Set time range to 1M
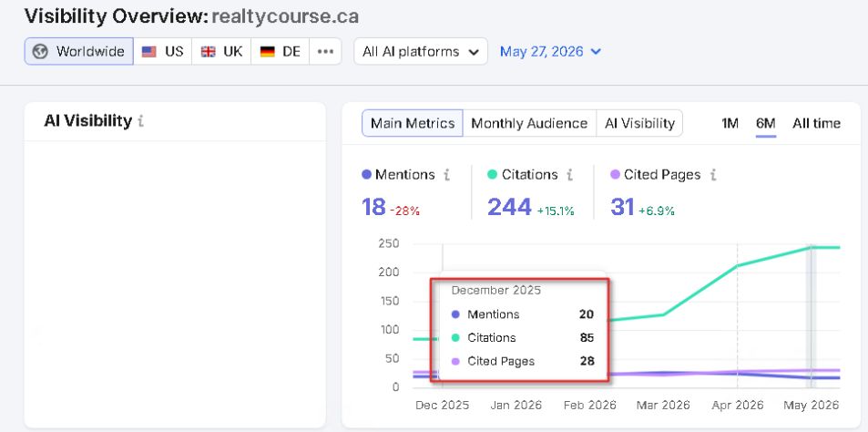The width and height of the screenshot is (868, 432). pyautogui.click(x=730, y=123)
